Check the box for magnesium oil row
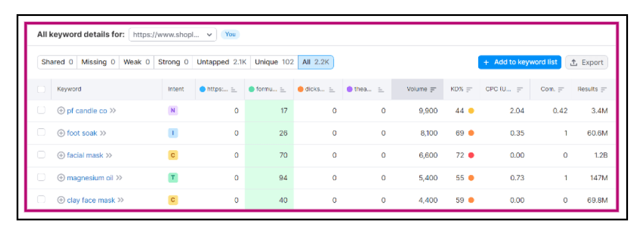 point(41,177)
